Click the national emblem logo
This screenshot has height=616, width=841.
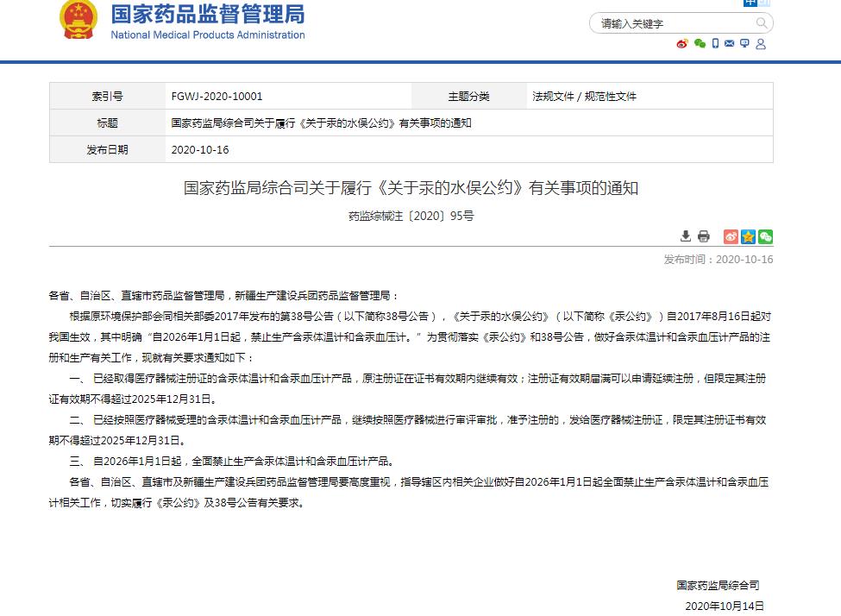(x=78, y=21)
